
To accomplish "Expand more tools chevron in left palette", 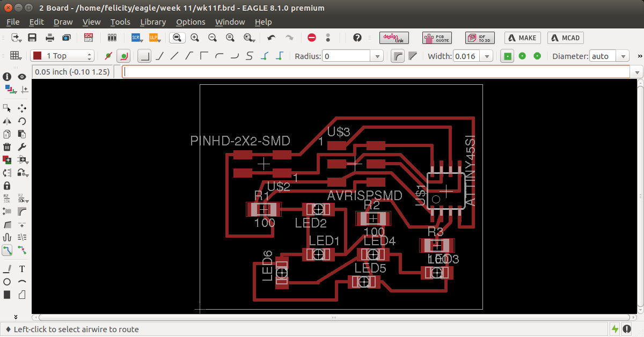I will point(16,317).
